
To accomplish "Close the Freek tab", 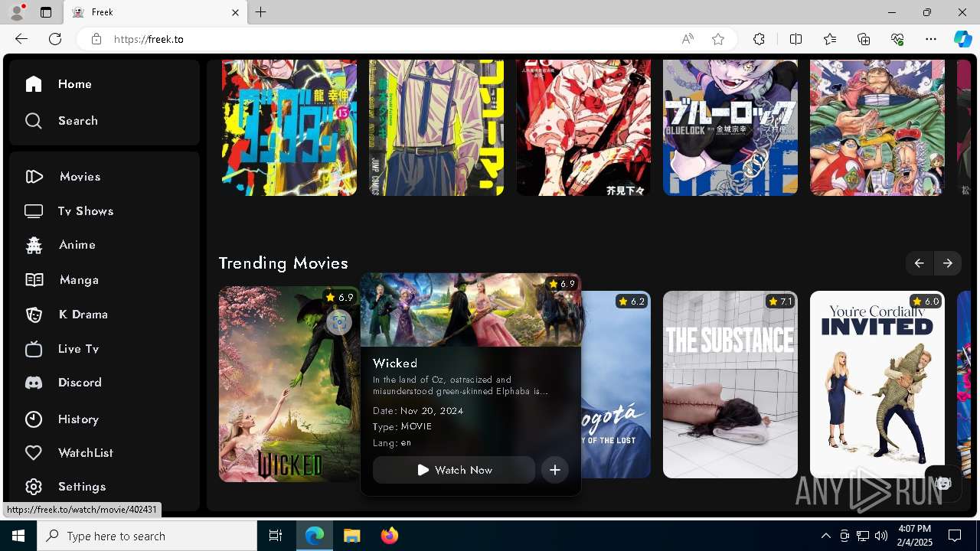I will (236, 12).
